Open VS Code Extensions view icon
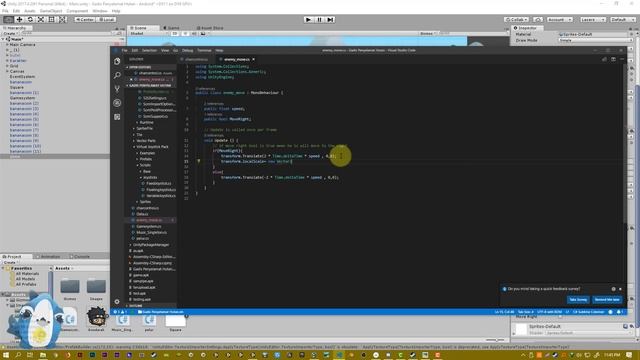Viewport: 640px width, 360px height. point(117,117)
